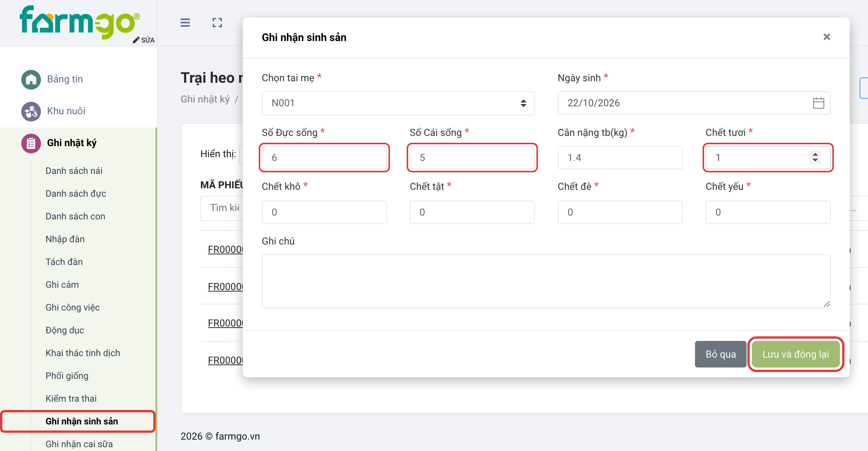868x451 pixels.
Task: Click the Số Cái sống input field
Action: tap(472, 157)
